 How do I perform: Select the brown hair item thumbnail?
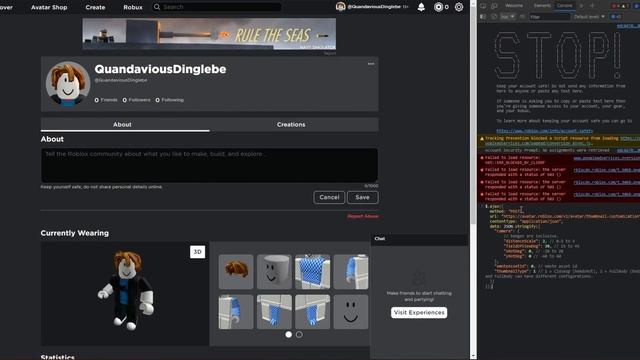pyautogui.click(x=236, y=272)
